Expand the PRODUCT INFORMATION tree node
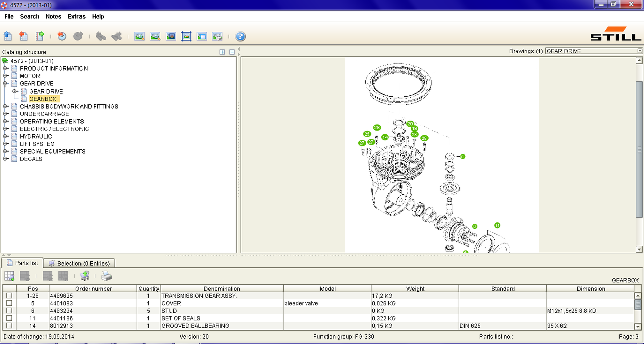The width and height of the screenshot is (644, 344). 5,68
